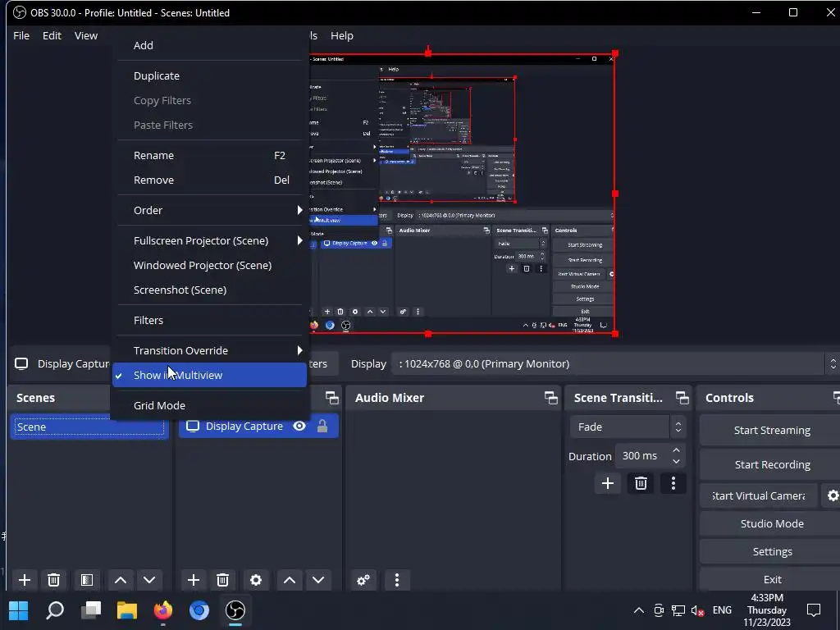This screenshot has height=630, width=840.
Task: Enable Studio Mode button
Action: (x=771, y=523)
